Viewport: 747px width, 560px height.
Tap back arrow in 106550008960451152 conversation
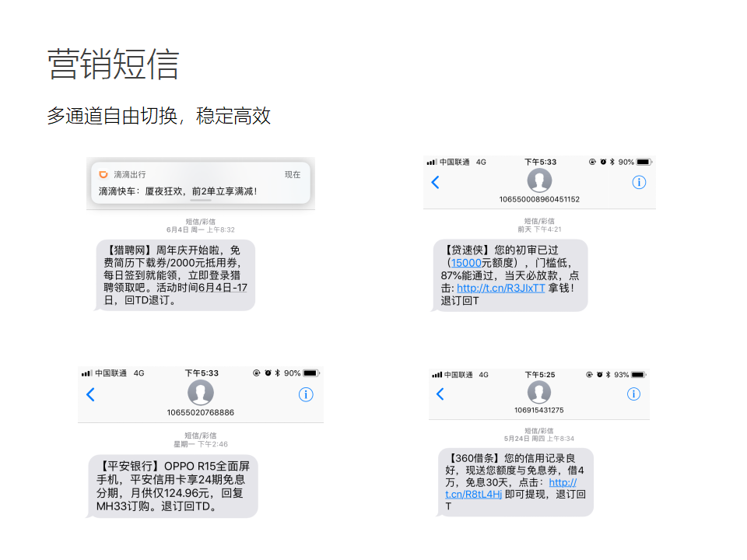(x=435, y=182)
